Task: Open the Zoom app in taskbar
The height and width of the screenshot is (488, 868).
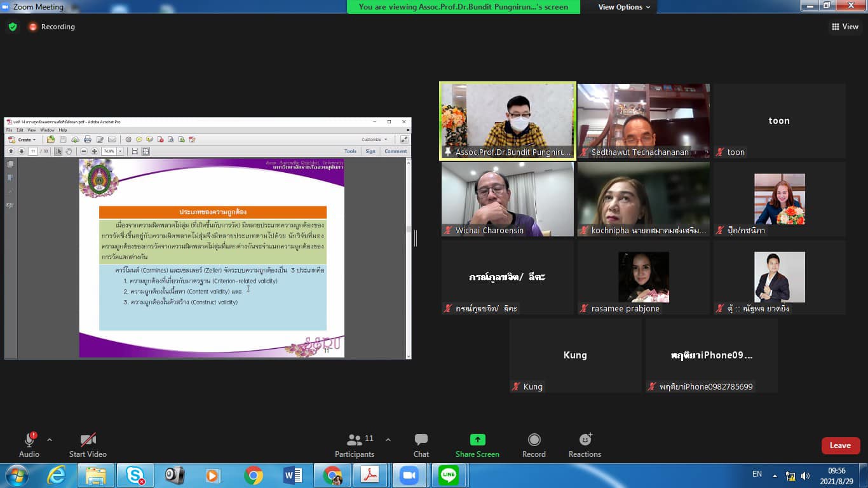Action: pos(409,475)
